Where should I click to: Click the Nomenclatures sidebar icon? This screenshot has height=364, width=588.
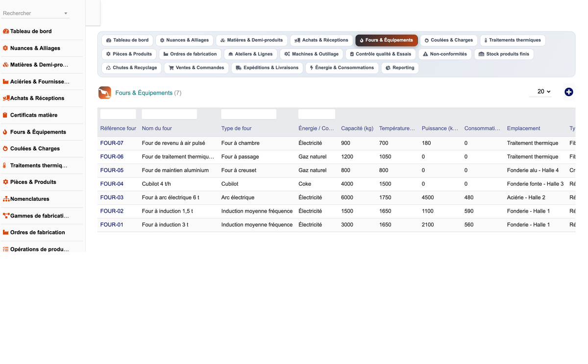click(x=6, y=199)
